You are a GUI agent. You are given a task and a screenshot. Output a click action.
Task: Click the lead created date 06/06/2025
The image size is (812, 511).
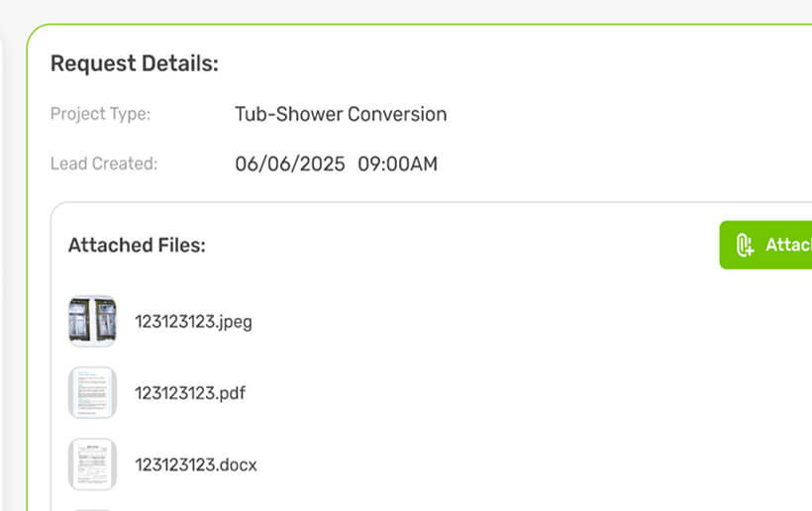tap(290, 163)
